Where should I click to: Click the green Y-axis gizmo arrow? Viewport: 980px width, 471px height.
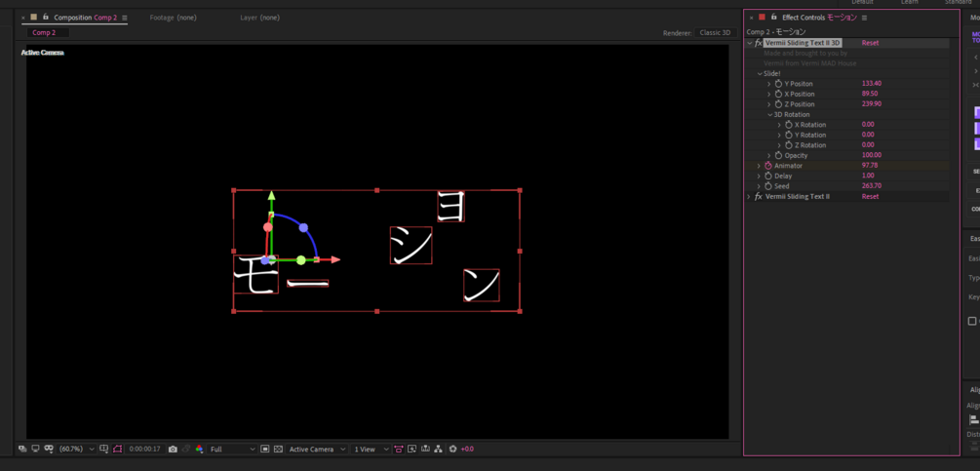pos(271,196)
